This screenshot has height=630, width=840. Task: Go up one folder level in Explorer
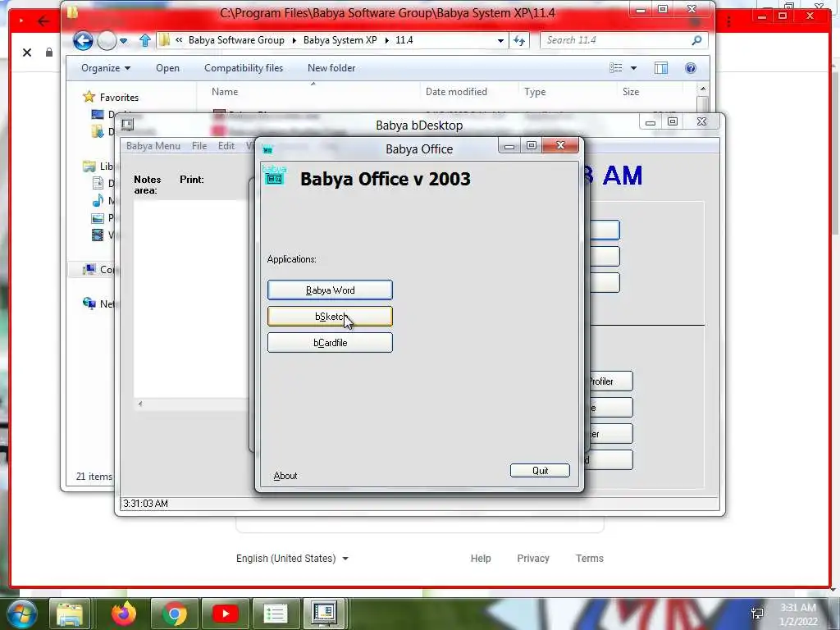click(144, 40)
